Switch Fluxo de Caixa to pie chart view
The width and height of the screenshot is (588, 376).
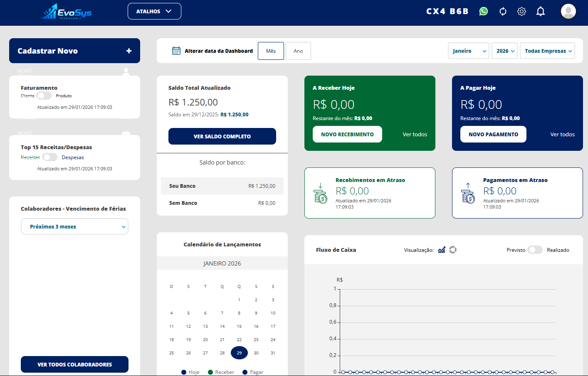tap(453, 250)
